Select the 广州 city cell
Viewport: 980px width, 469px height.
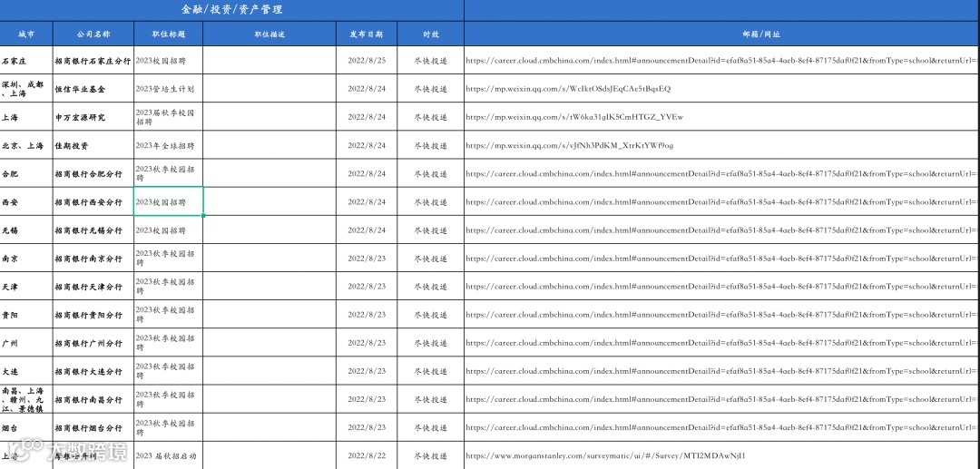pos(26,343)
